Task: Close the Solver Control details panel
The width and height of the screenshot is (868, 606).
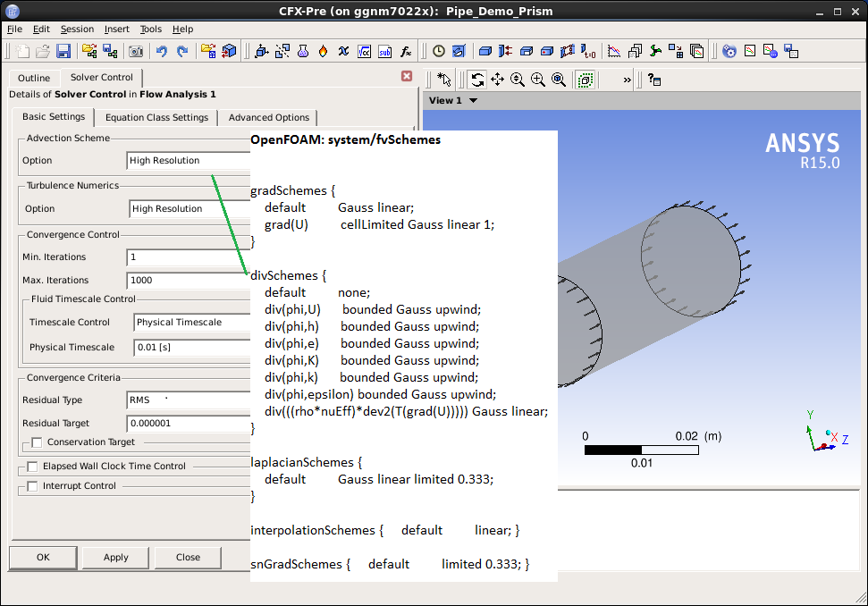Action: tap(407, 76)
